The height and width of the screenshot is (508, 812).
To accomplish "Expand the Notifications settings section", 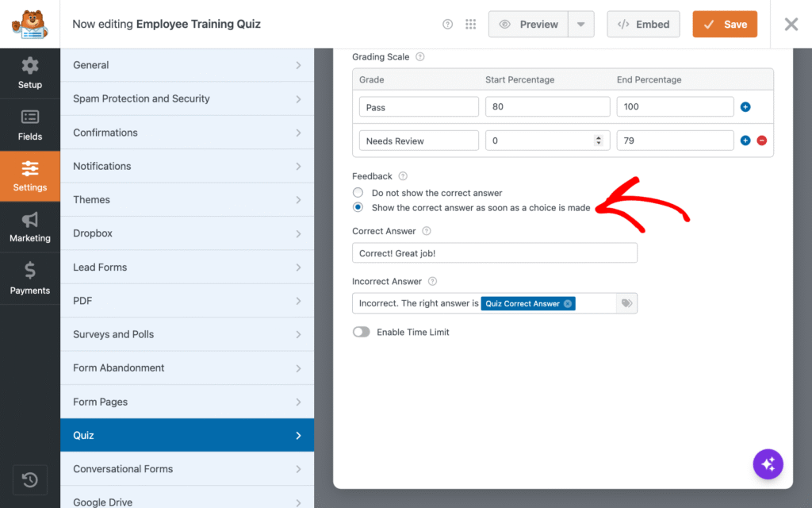I will click(187, 167).
